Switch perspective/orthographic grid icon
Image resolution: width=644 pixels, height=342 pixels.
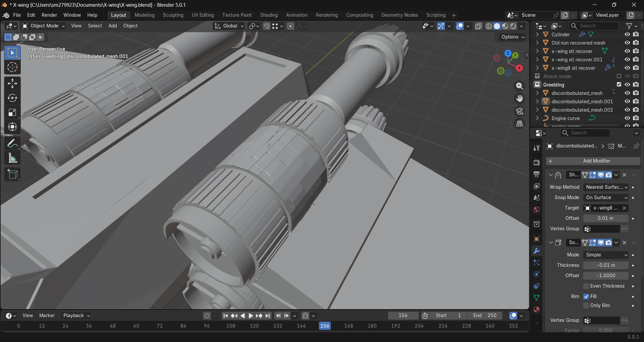pyautogui.click(x=519, y=124)
